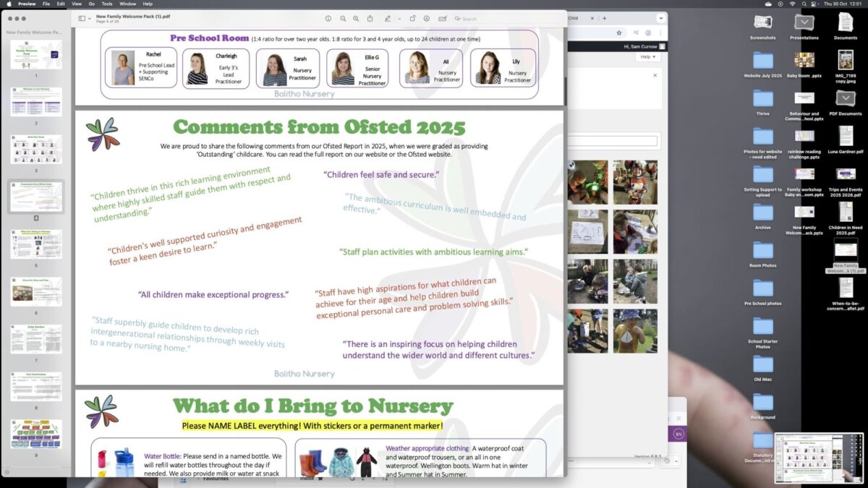The image size is (868, 488).
Task: Click the new tab plus button
Action: coord(605,18)
